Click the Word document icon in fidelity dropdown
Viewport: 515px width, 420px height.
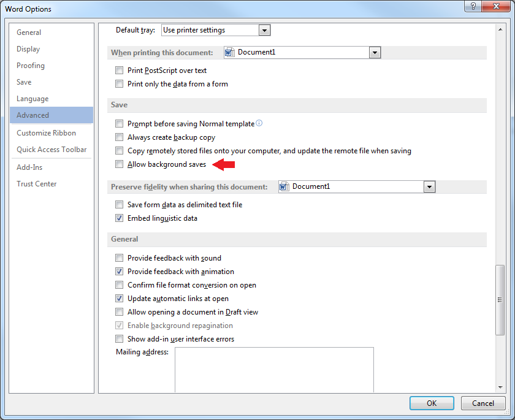284,186
